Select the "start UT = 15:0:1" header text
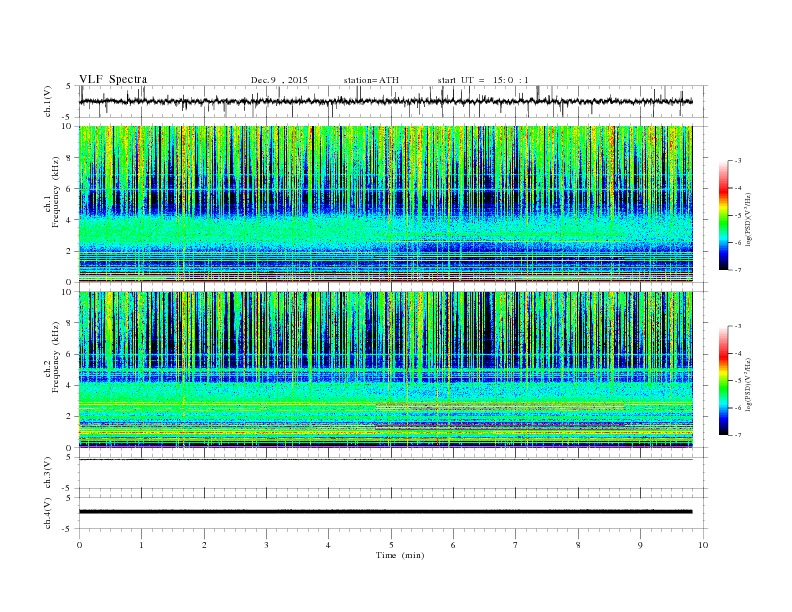Viewport: 792px width, 612px height. (x=483, y=80)
